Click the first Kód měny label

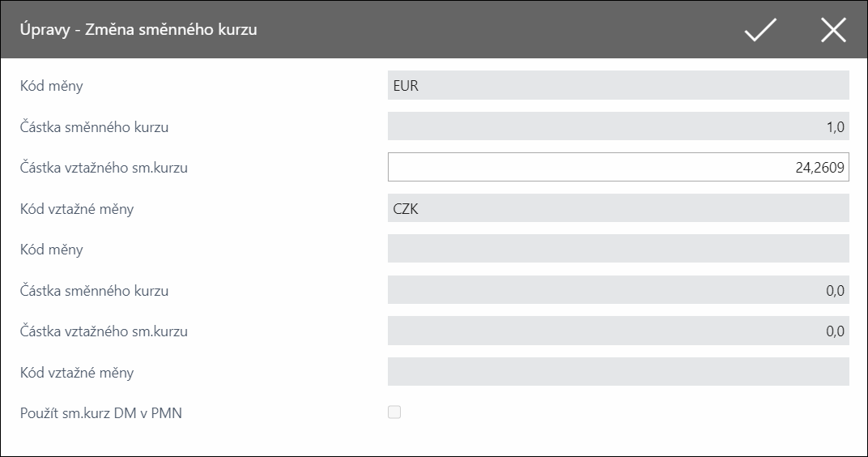tap(52, 86)
